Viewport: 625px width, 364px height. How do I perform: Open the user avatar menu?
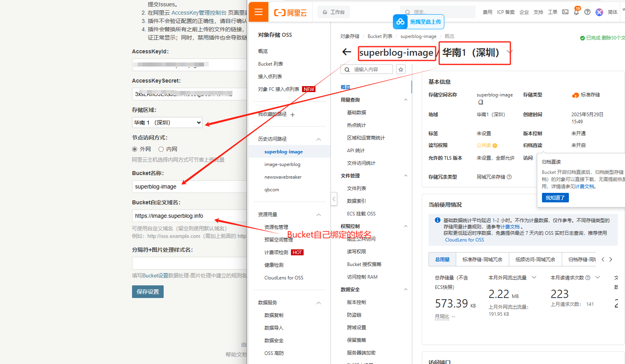599,12
